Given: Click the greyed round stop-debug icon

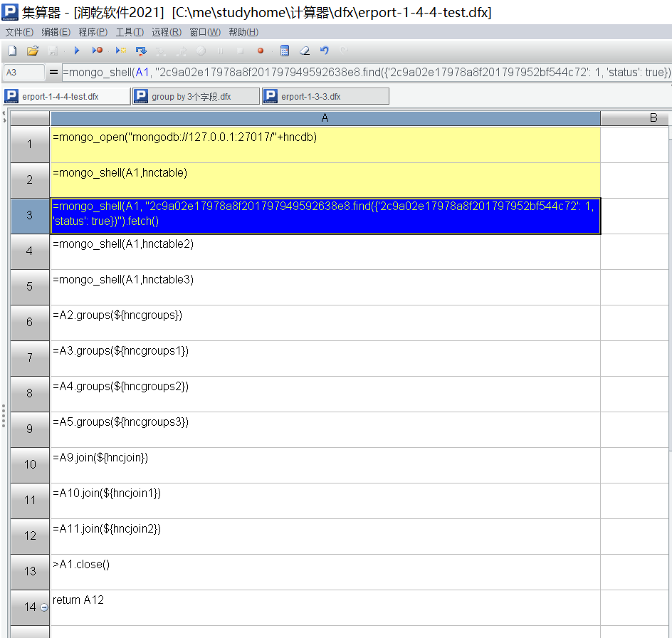Looking at the screenshot, I should pyautogui.click(x=201, y=51).
